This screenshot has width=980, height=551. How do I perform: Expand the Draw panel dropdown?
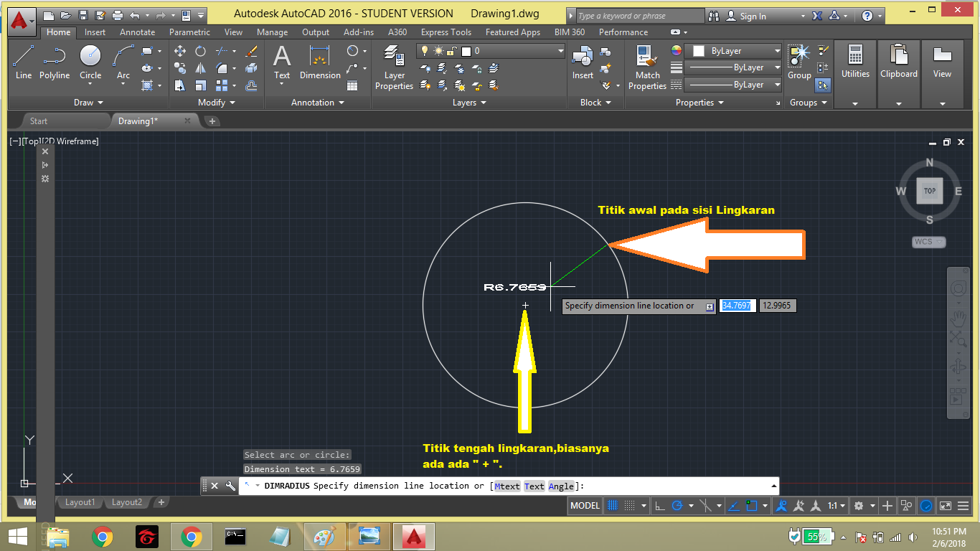click(x=89, y=103)
